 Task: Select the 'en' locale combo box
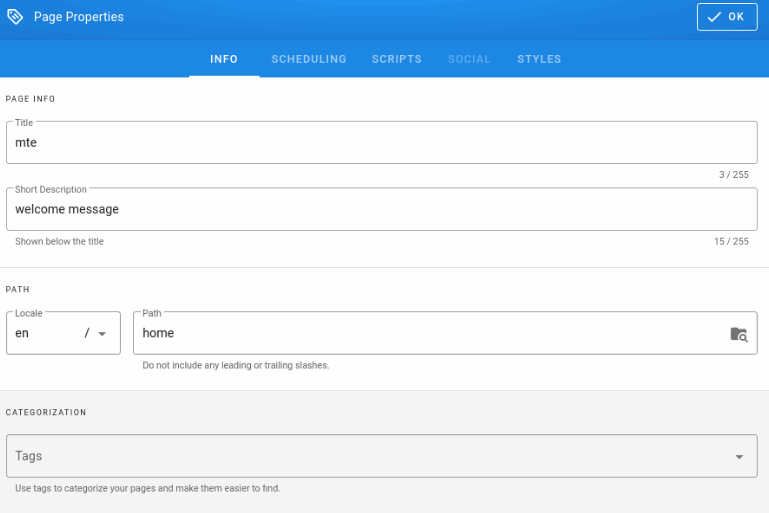point(50,333)
